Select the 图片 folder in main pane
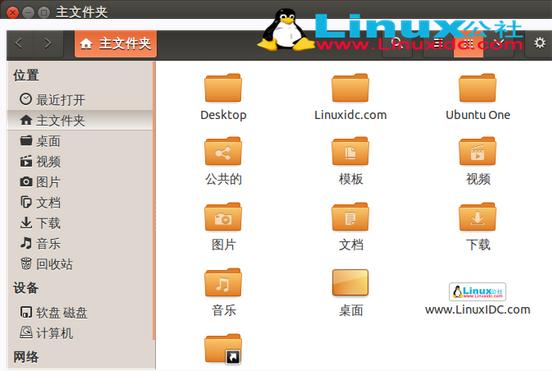 click(223, 227)
